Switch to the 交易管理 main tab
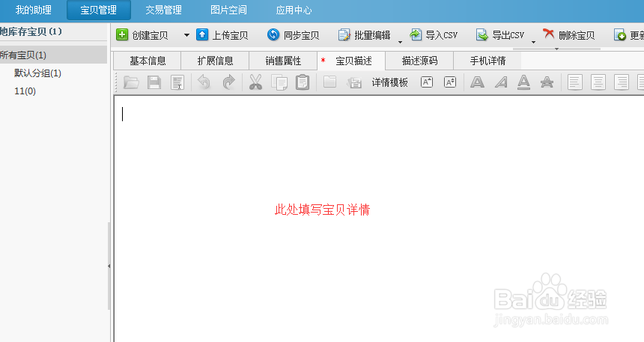Screen dimensions: 644x342 tap(163, 10)
